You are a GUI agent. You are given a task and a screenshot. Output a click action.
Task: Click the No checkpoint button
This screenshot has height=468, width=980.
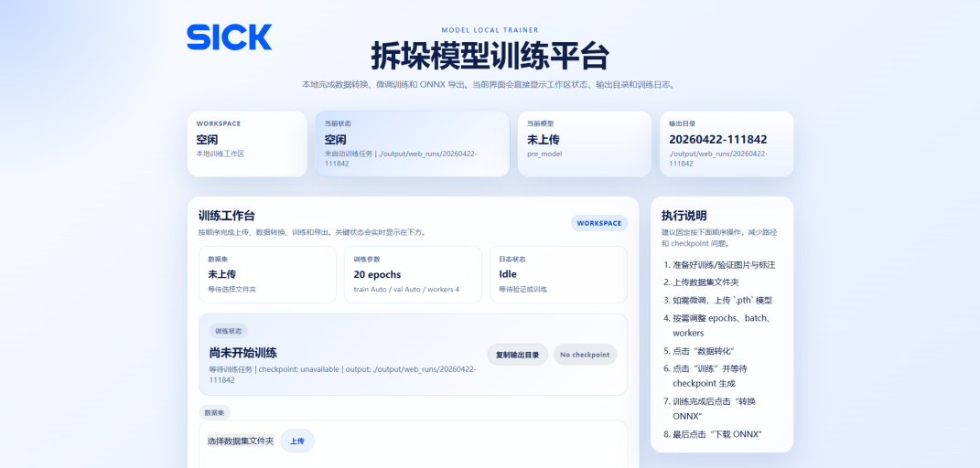click(585, 355)
